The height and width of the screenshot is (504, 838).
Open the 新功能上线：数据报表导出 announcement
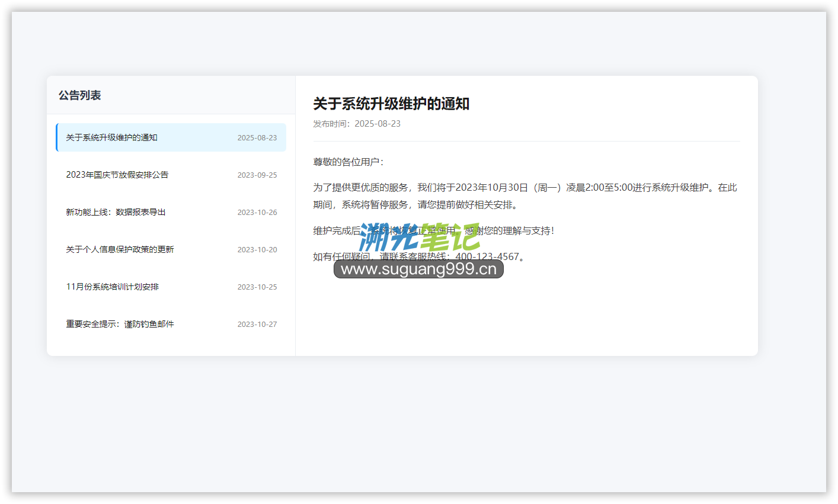click(116, 212)
